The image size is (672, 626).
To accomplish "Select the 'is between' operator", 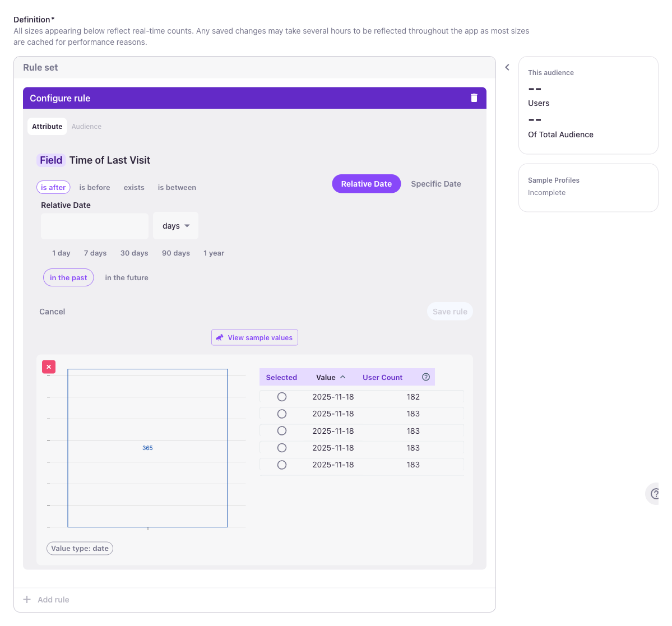I will 177,187.
